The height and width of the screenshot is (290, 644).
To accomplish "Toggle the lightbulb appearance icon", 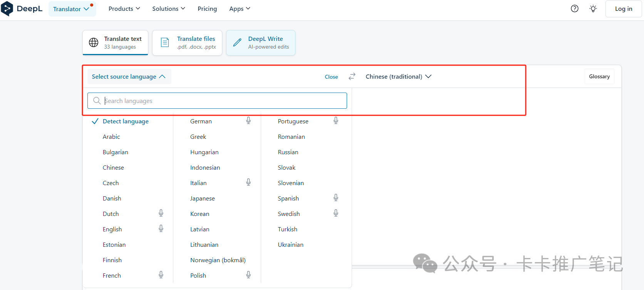I will click(593, 8).
